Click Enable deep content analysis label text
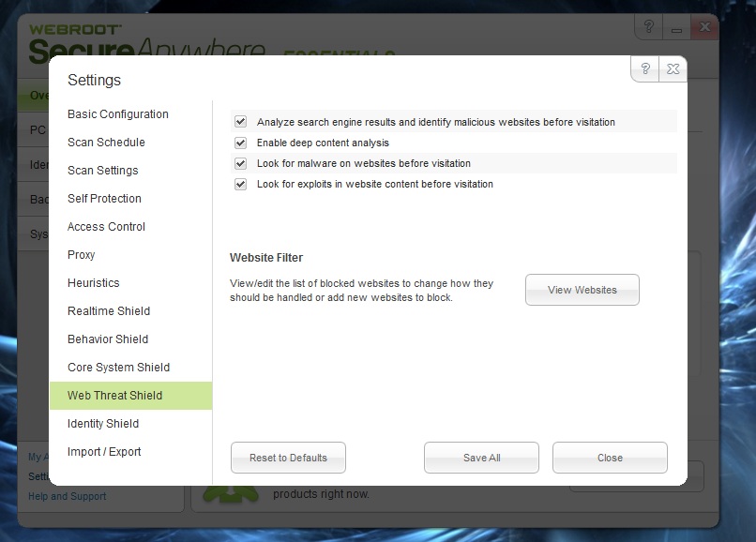Screen dimensions: 756x542 point(323,143)
